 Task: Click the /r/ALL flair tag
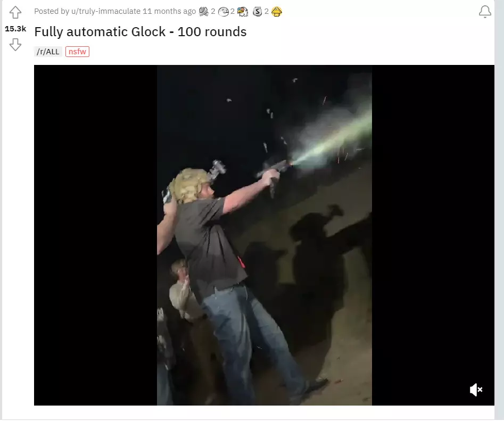48,52
